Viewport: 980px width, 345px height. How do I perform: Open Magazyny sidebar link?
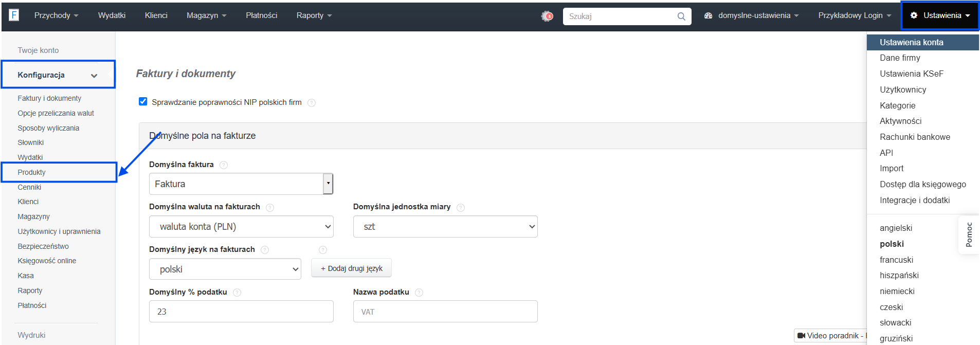tap(33, 217)
